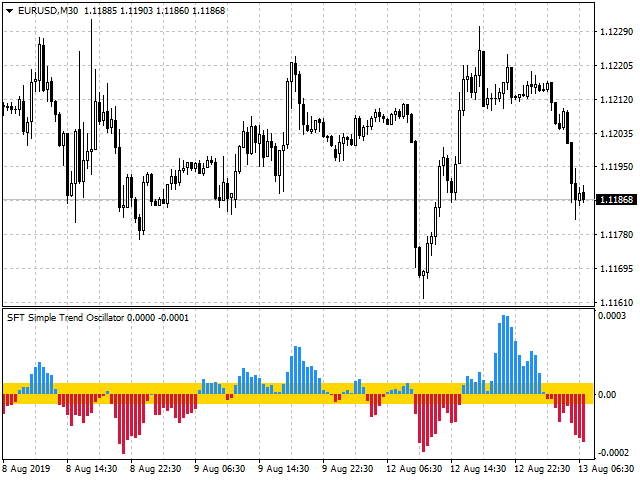Select the current price label 1.11868
640x480 pixels.
click(617, 200)
